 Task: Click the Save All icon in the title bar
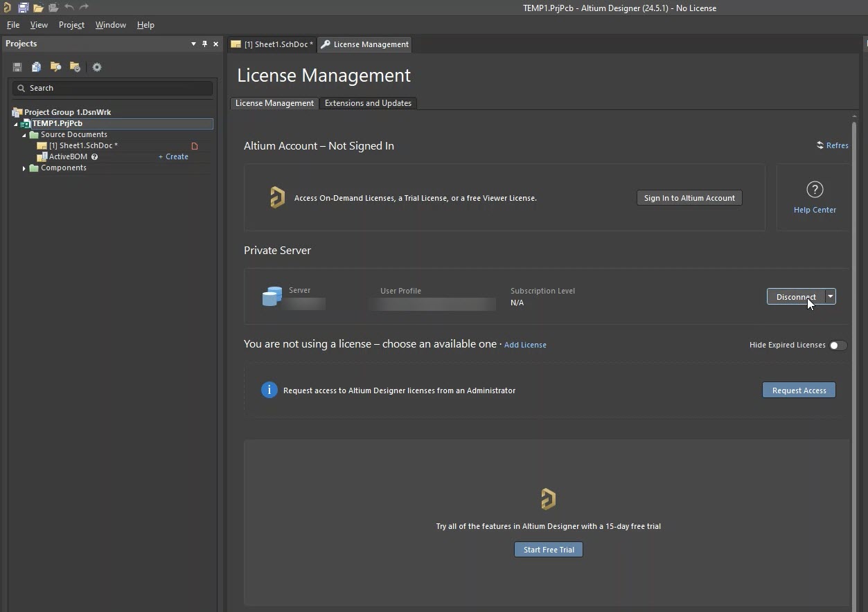click(x=23, y=8)
